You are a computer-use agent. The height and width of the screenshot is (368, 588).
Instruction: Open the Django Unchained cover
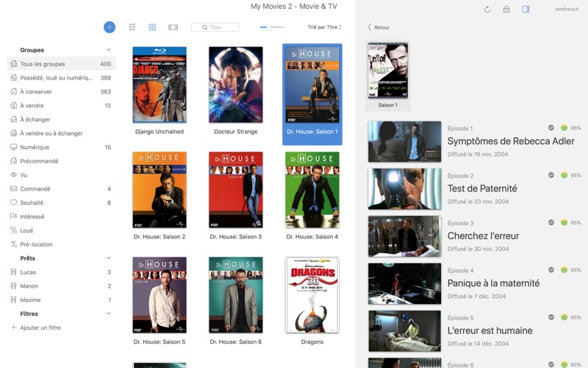[159, 85]
